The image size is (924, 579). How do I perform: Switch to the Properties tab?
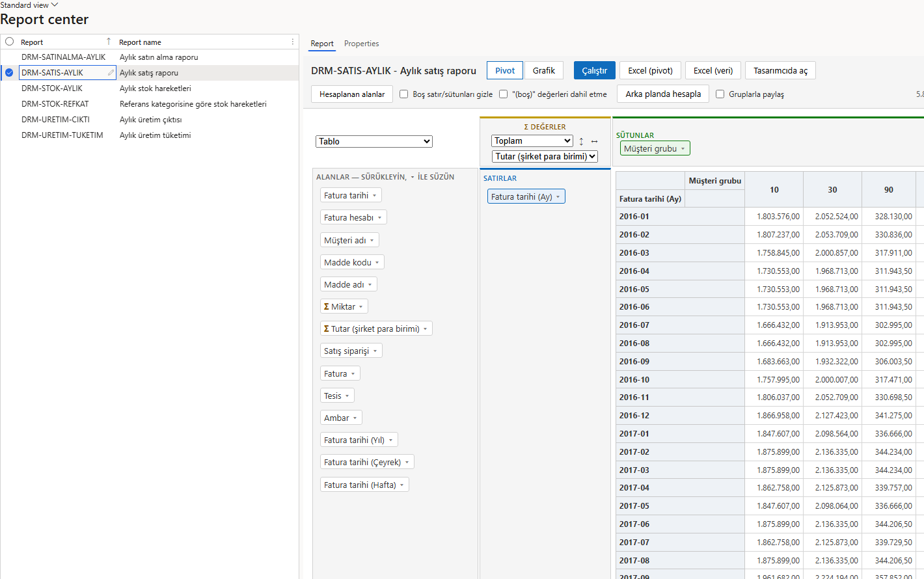[362, 44]
